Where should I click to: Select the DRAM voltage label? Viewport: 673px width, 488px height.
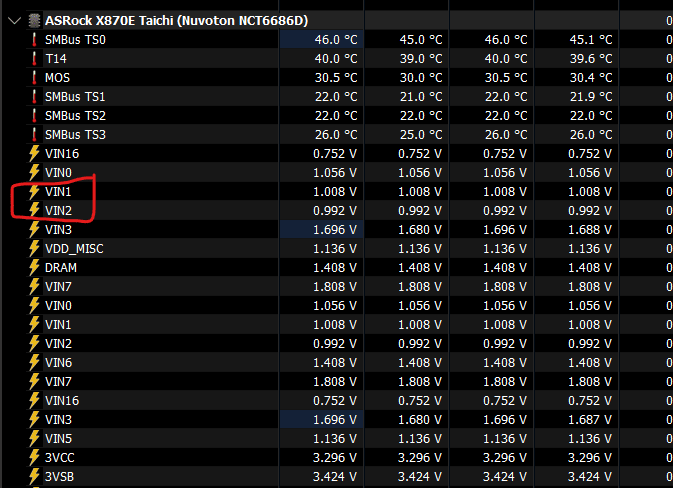tap(61, 268)
